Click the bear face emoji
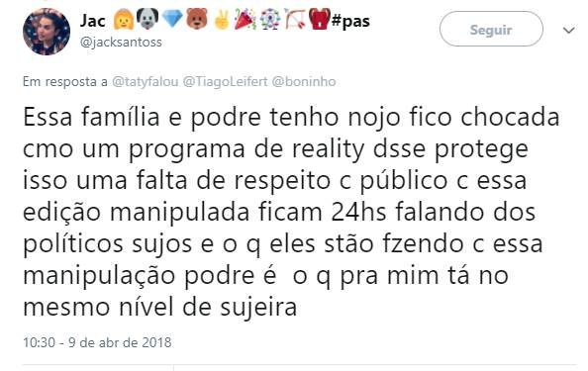 point(197,19)
